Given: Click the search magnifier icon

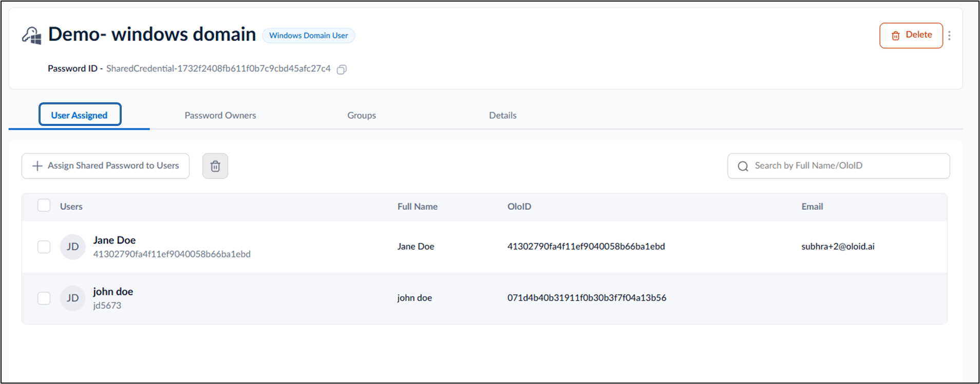Looking at the screenshot, I should pyautogui.click(x=743, y=166).
